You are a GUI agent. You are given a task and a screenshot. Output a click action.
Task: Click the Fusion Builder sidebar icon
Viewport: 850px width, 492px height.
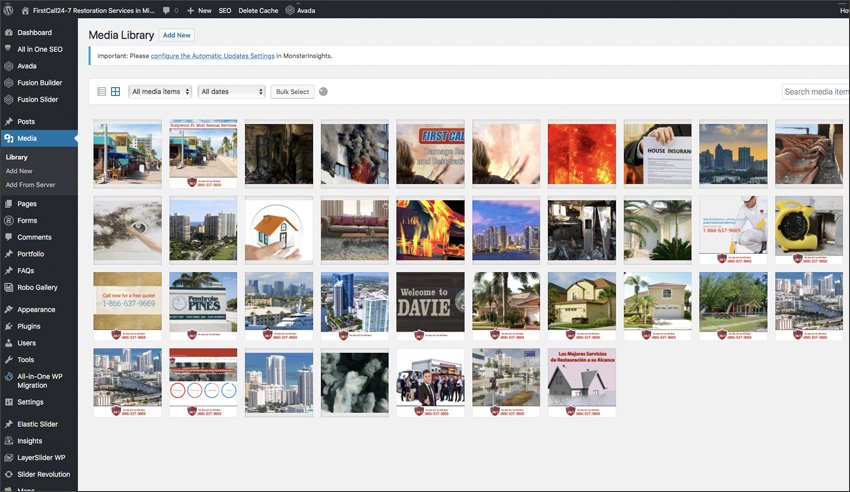point(9,83)
